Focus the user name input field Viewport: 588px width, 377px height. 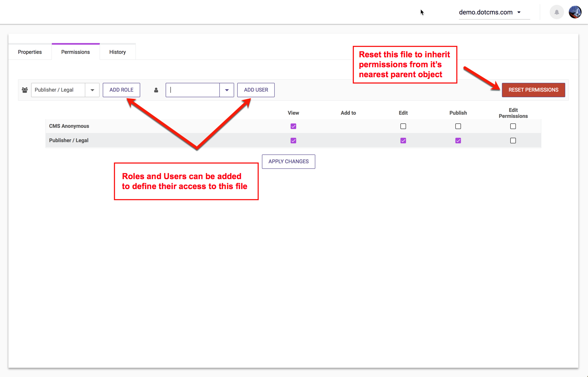click(193, 90)
